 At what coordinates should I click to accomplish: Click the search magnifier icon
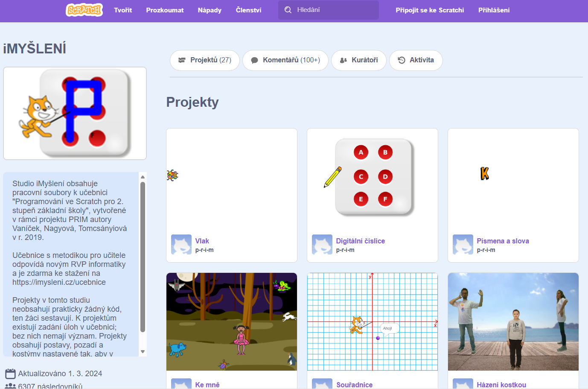pyautogui.click(x=288, y=10)
